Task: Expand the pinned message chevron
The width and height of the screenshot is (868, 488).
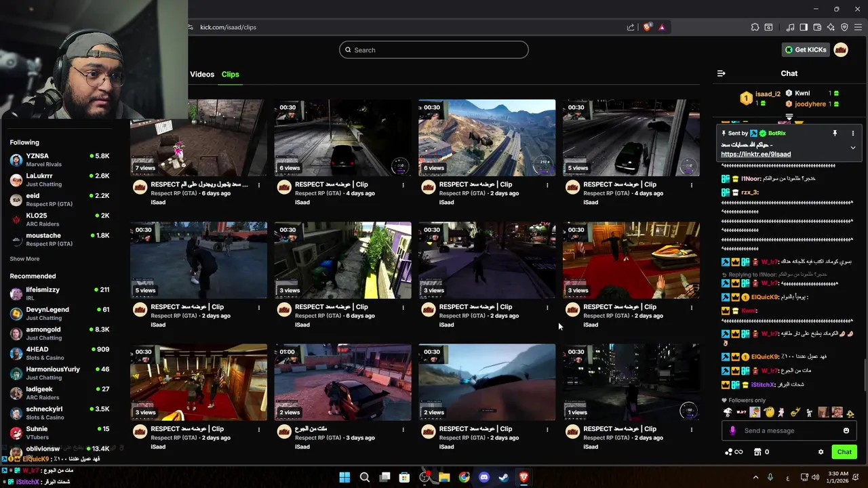Action: coord(853,147)
